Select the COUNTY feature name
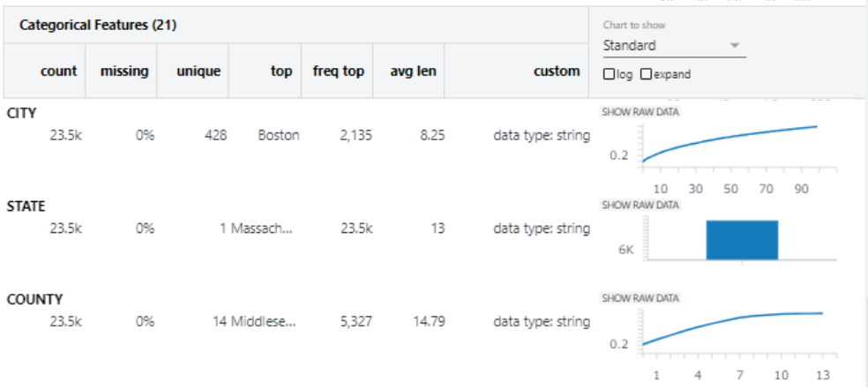The width and height of the screenshot is (868, 390). click(x=34, y=299)
